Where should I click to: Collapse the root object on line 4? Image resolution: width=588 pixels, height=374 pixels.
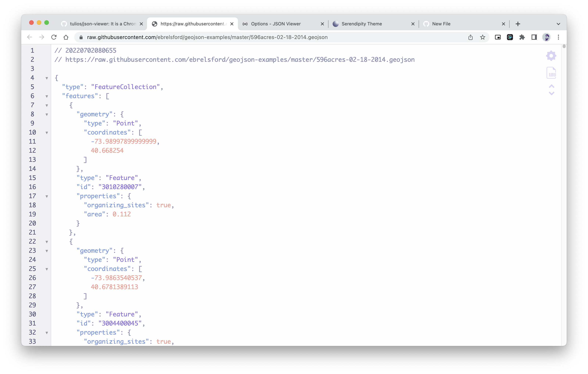47,78
